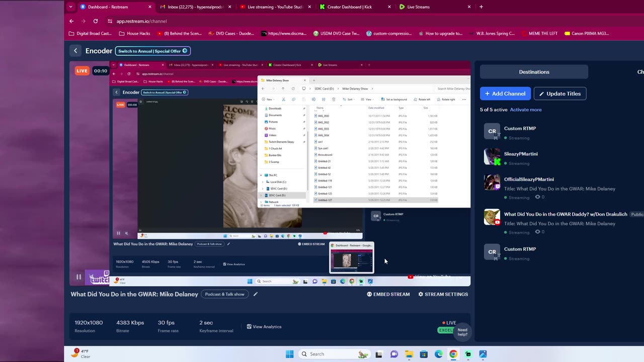Click the browser forward arrow

coord(84,21)
